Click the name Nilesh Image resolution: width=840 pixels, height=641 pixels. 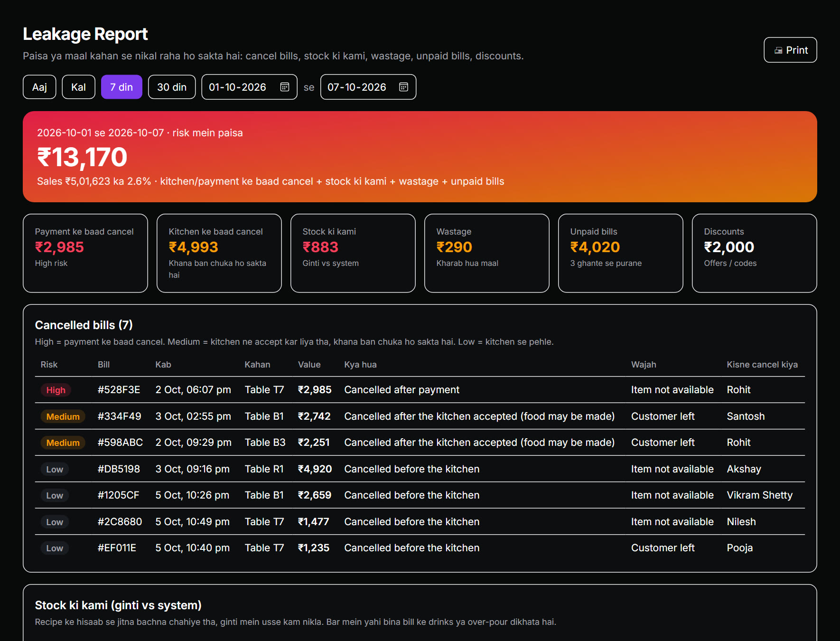[741, 522]
